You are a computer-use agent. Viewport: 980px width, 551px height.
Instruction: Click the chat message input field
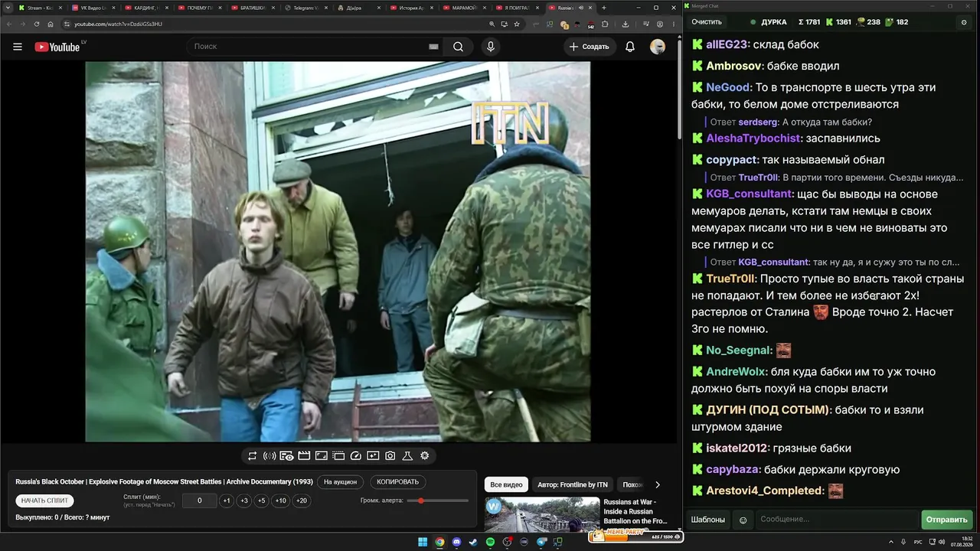tap(837, 520)
